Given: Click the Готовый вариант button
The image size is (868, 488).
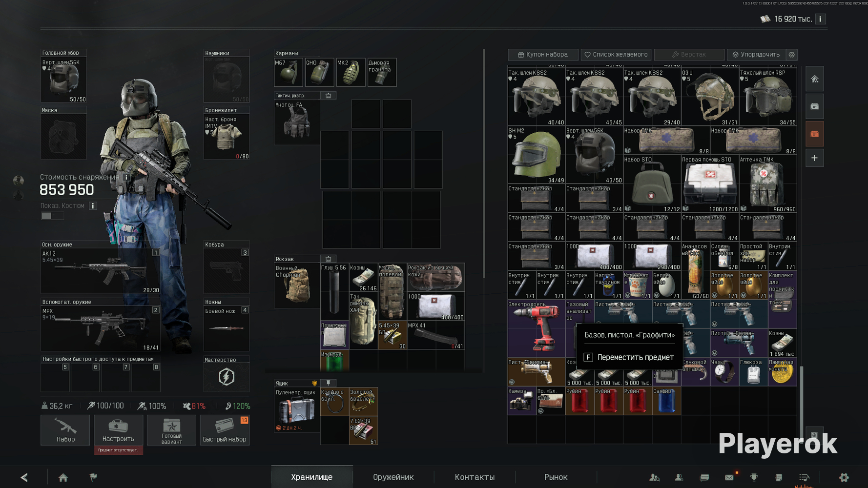Looking at the screenshot, I should coord(171,430).
